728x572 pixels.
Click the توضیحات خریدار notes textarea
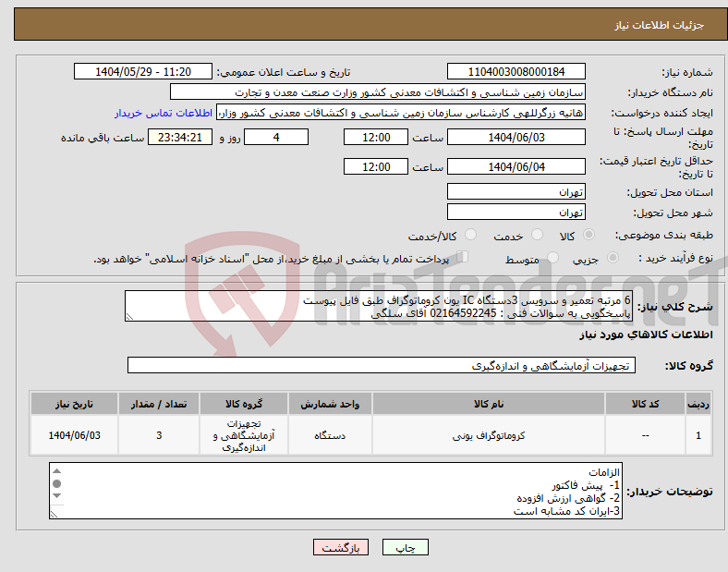point(335,491)
